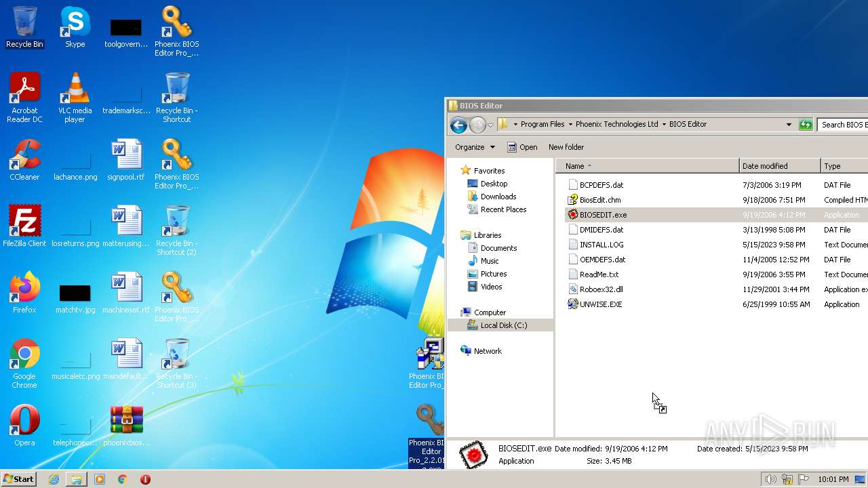868x488 pixels.
Task: Click the Search BIOS Editor field
Action: [843, 125]
